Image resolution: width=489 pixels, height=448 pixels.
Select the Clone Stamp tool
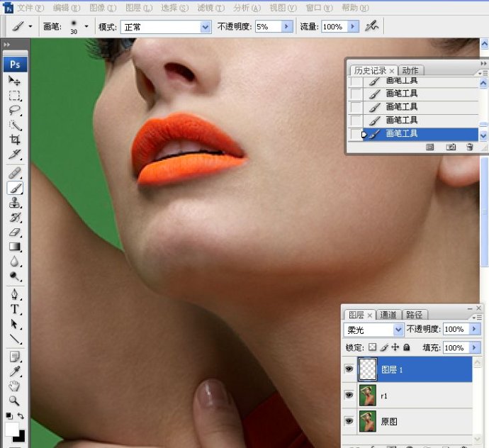pos(14,203)
